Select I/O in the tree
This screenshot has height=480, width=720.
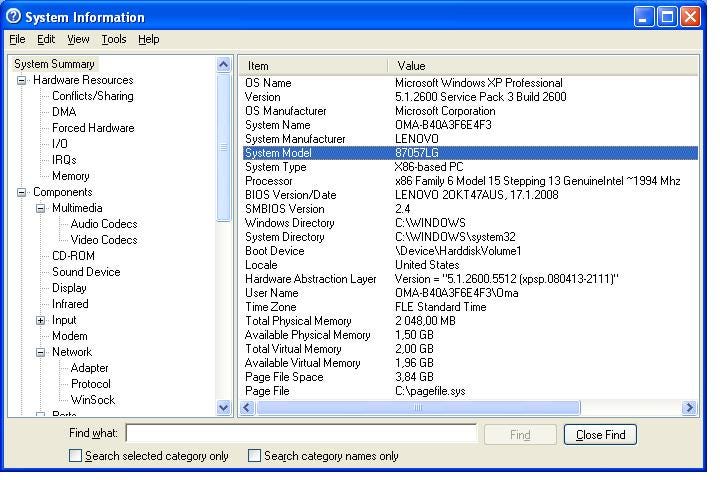pos(60,144)
